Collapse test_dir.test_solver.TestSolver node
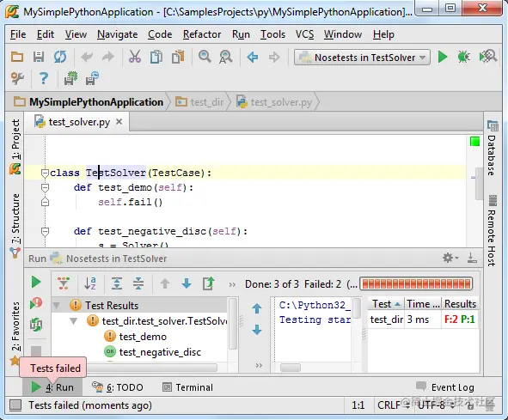 click(x=74, y=321)
